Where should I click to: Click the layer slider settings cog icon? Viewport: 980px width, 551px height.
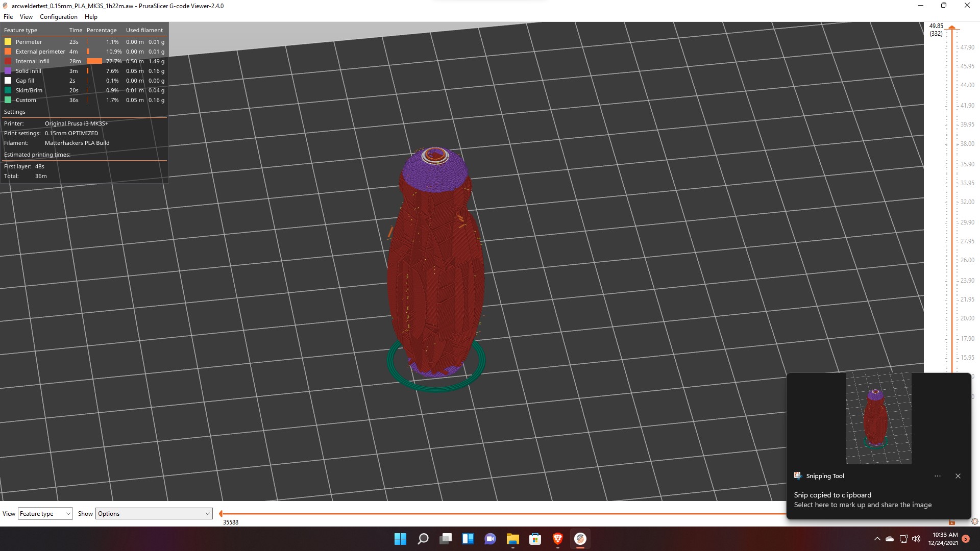(x=974, y=521)
